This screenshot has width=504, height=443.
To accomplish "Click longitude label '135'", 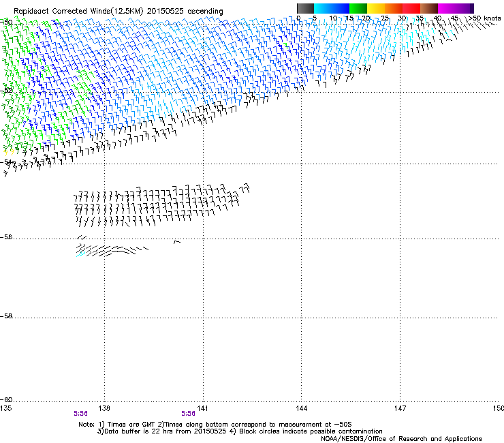I will pyautogui.click(x=5, y=408).
